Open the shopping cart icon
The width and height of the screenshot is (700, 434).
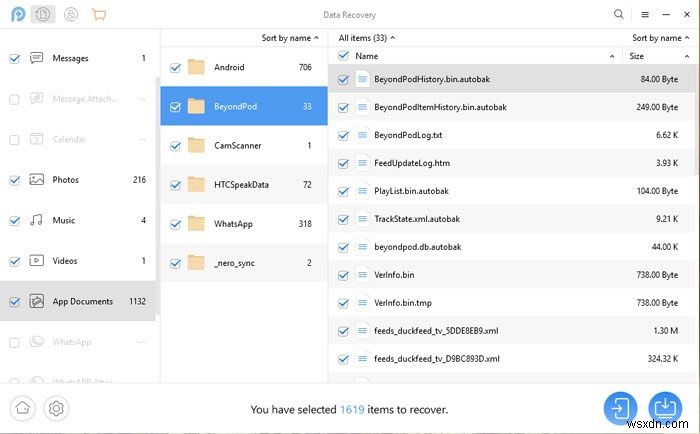tap(99, 14)
